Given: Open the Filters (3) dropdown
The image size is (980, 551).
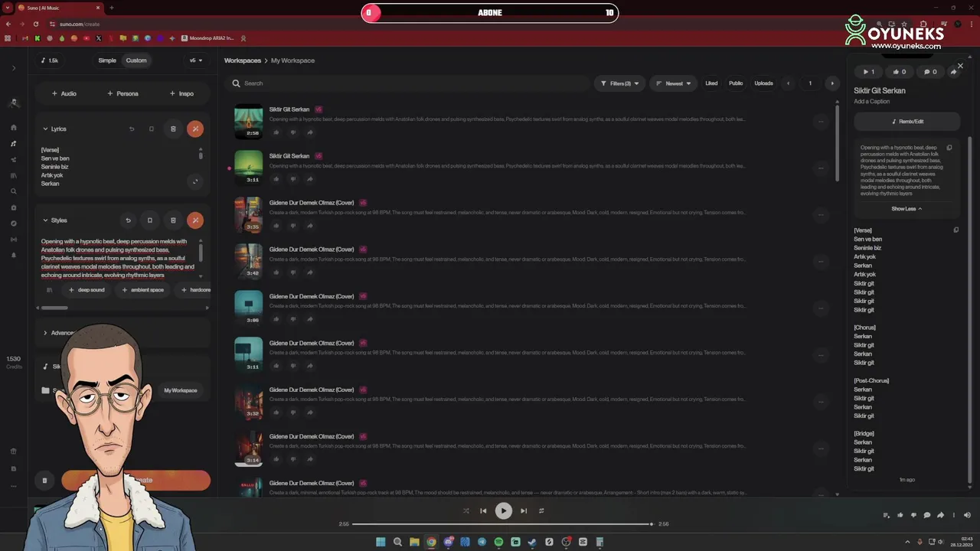Looking at the screenshot, I should [619, 83].
